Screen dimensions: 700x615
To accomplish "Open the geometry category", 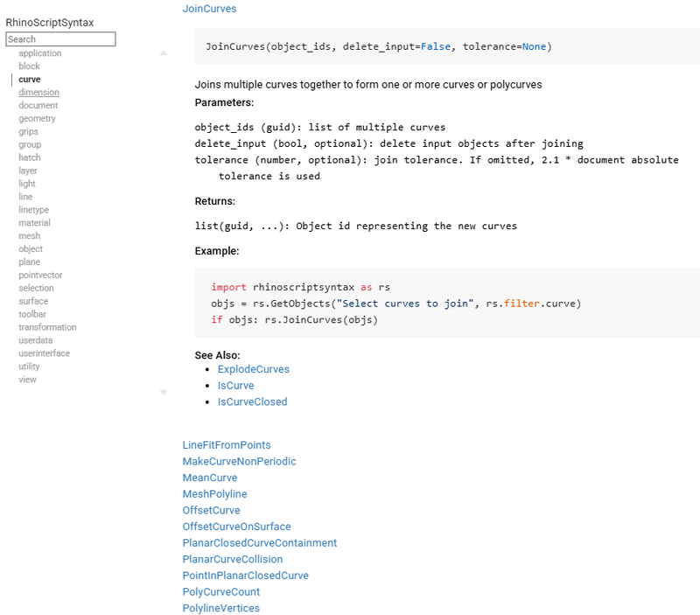I will pos(37,118).
